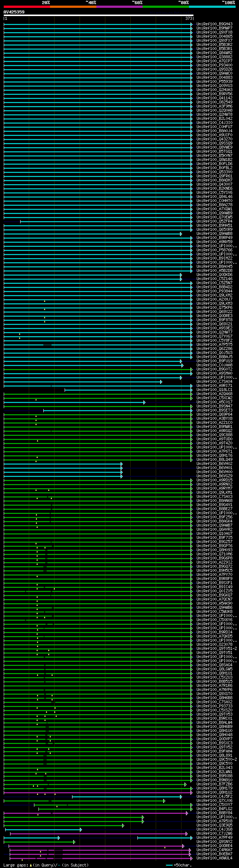
Task: Click hit label UniRef100_A9RD15
Action: [x=214, y=480]
